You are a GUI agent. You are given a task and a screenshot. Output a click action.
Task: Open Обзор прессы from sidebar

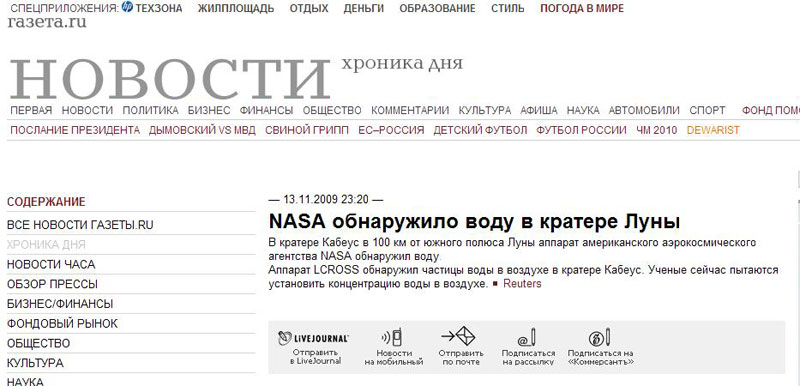52,284
